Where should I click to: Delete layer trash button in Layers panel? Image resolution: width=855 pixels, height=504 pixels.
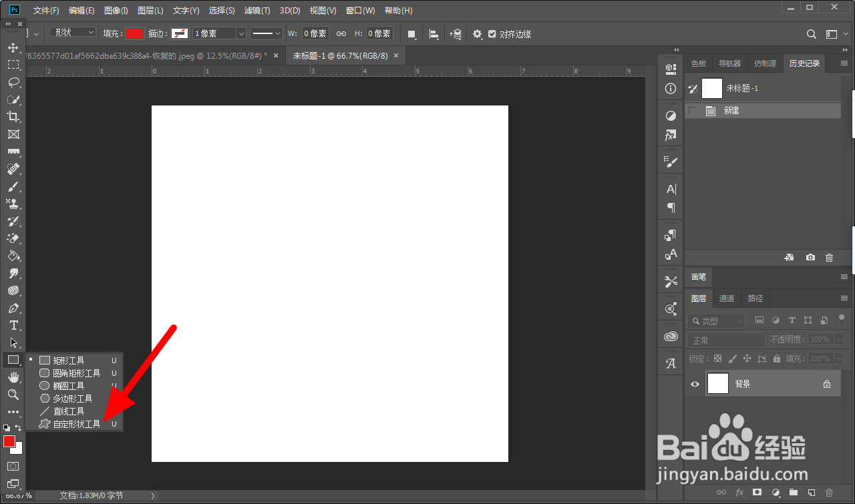click(830, 493)
